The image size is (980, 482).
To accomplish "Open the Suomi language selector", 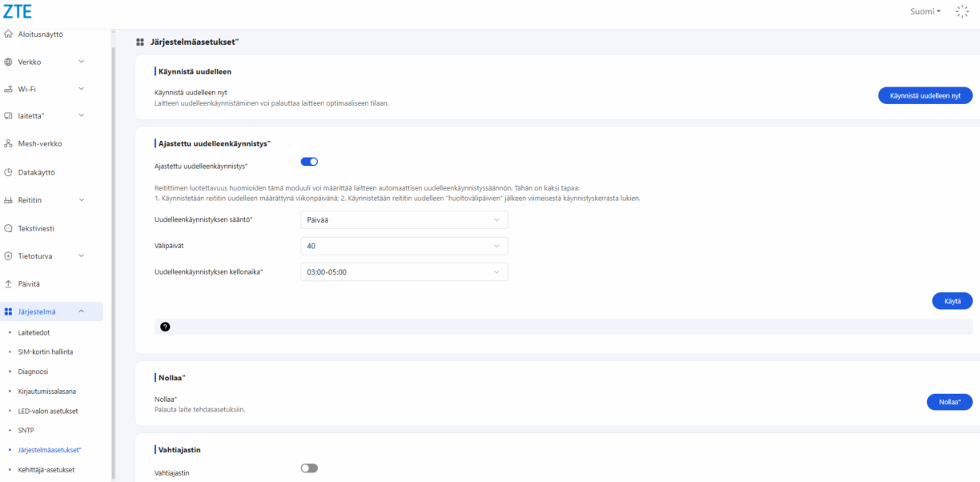I will pyautogui.click(x=925, y=12).
